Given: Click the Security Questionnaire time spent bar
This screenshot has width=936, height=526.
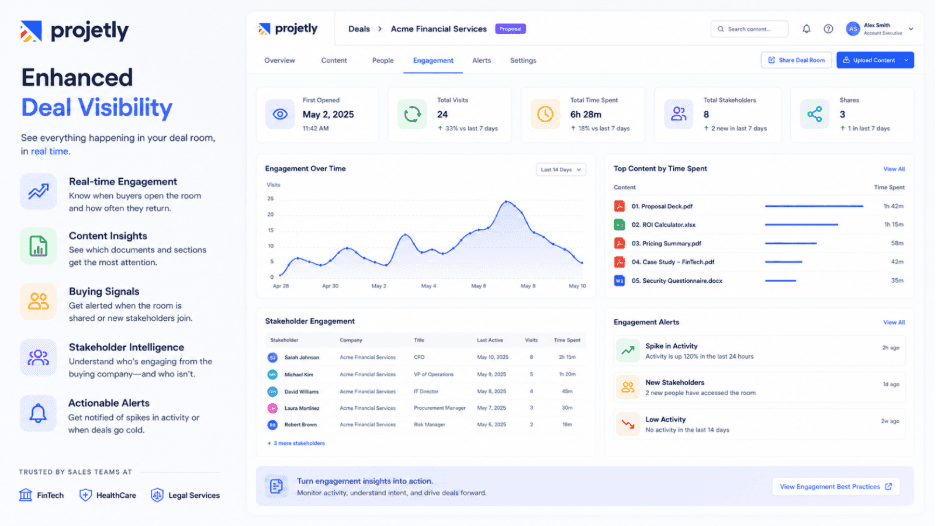Looking at the screenshot, I should (x=780, y=280).
